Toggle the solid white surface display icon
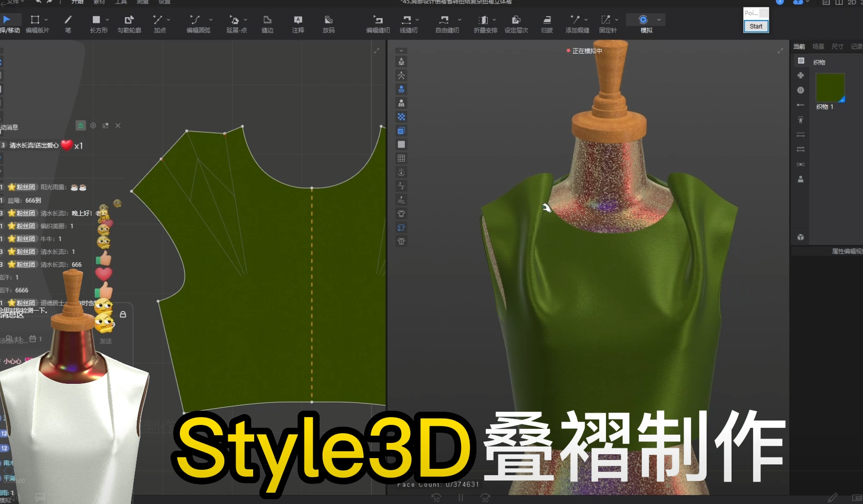Screen dimensions: 863x504 tap(401, 145)
